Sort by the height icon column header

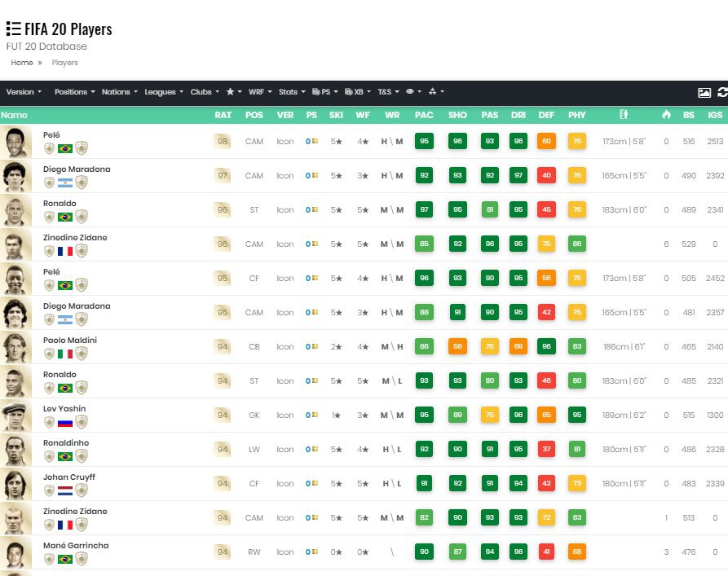[624, 115]
